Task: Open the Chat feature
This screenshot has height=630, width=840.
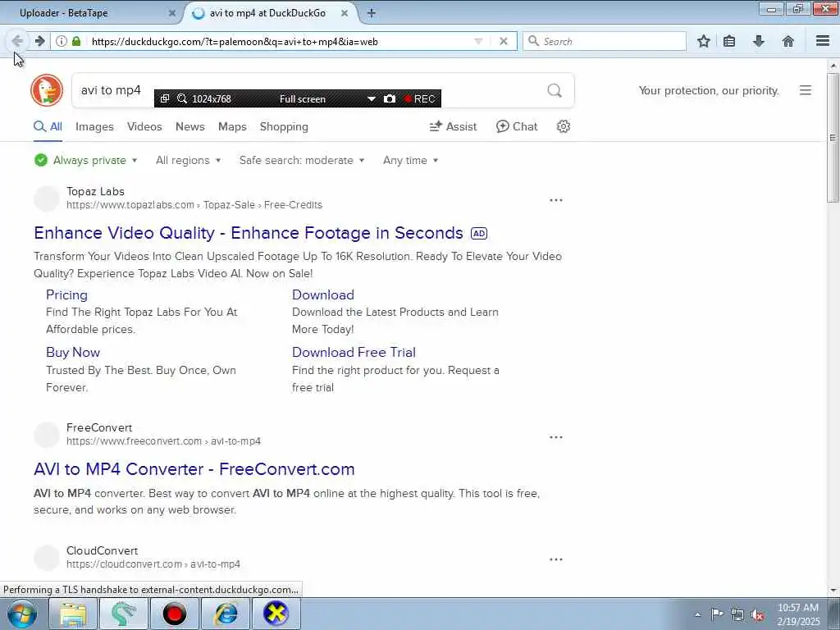Action: pyautogui.click(x=517, y=126)
